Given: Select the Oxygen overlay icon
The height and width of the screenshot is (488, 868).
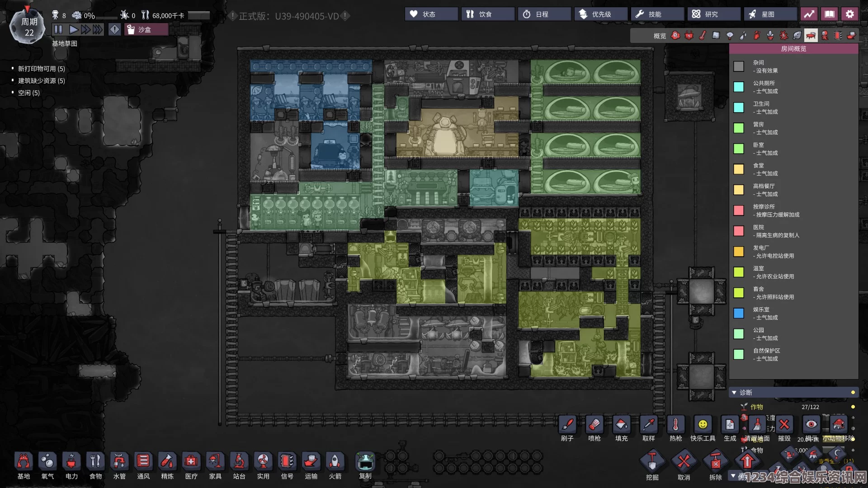Looking at the screenshot, I should pyautogui.click(x=675, y=36).
